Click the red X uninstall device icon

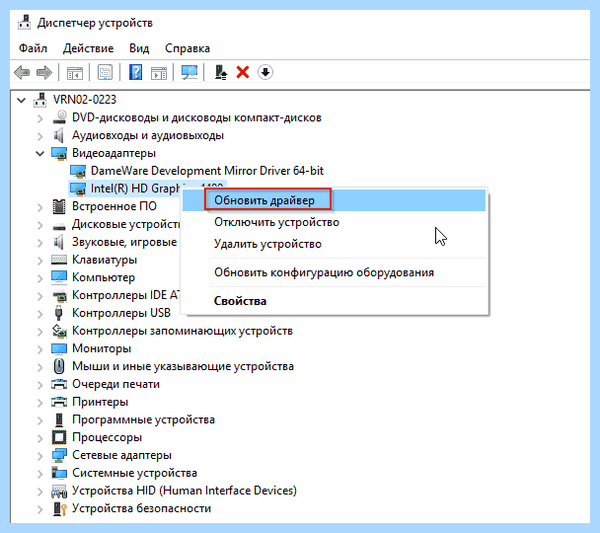click(x=243, y=72)
